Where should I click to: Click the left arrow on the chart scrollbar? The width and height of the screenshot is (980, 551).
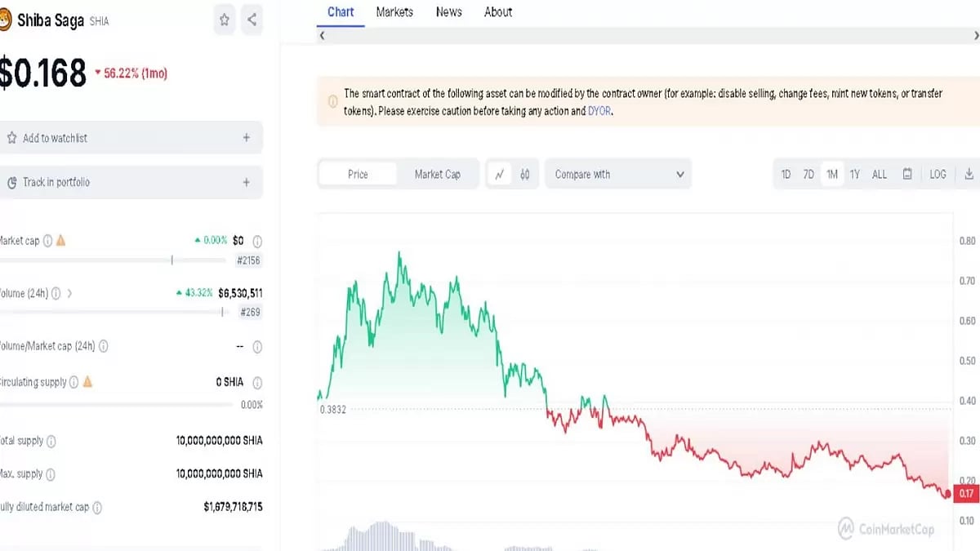coord(322,36)
